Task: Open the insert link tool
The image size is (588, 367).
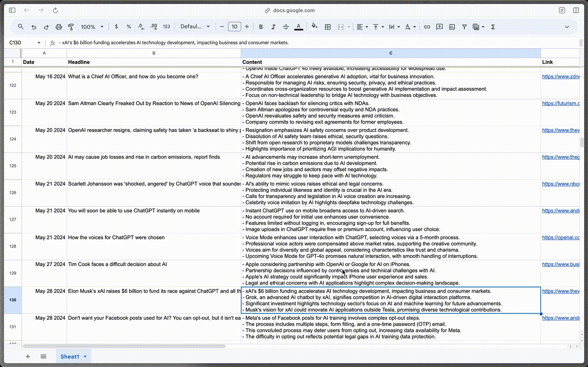Action: 427,27
